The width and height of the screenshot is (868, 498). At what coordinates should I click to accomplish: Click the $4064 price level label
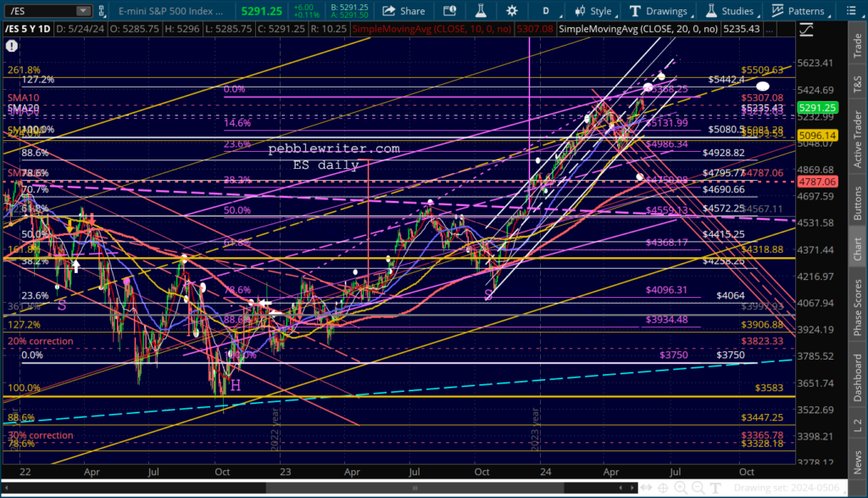[731, 296]
